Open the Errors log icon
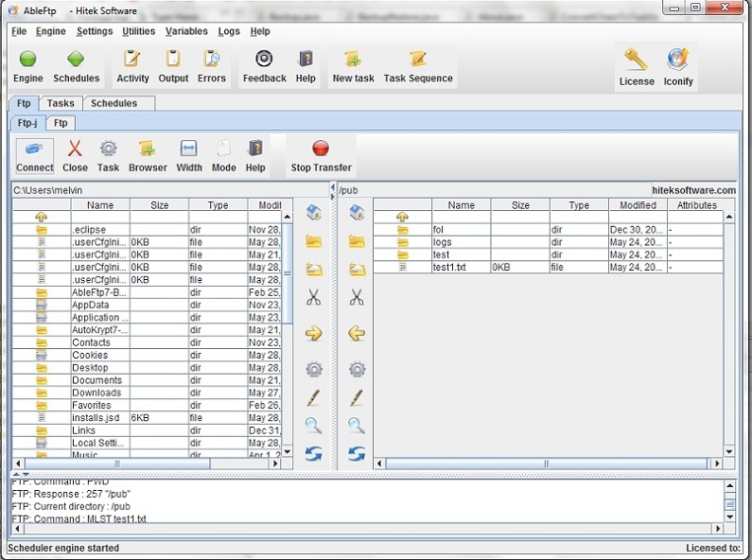Viewport: 752px width, 560px height. 211,66
